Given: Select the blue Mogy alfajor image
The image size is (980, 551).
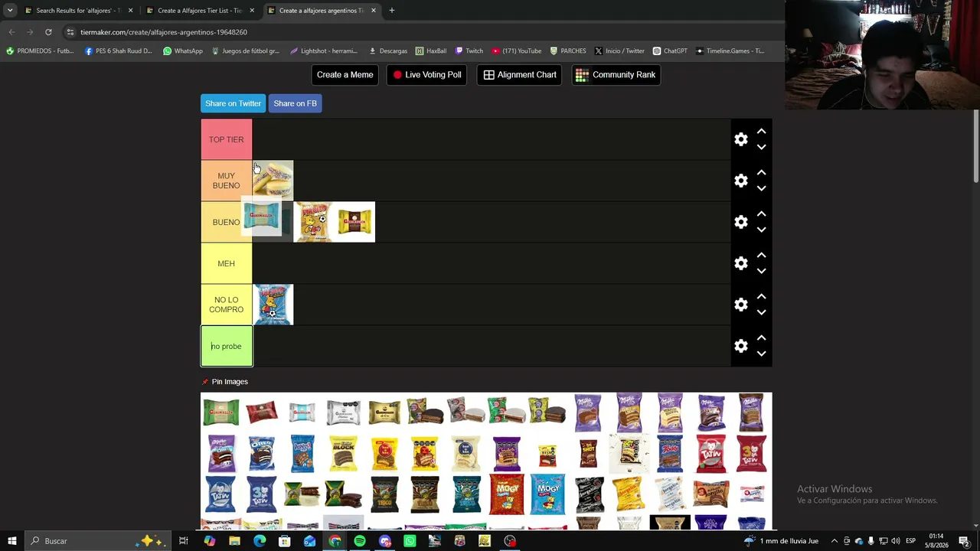Looking at the screenshot, I should (x=547, y=494).
